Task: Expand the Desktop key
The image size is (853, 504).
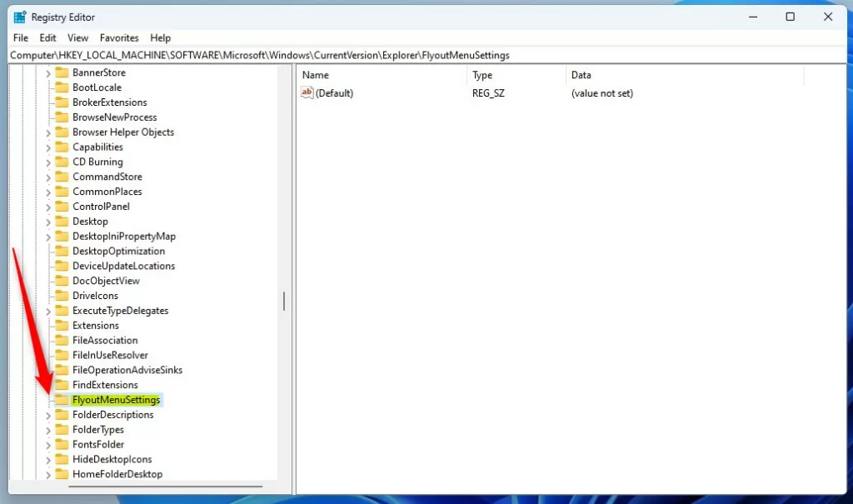Action: (x=47, y=222)
